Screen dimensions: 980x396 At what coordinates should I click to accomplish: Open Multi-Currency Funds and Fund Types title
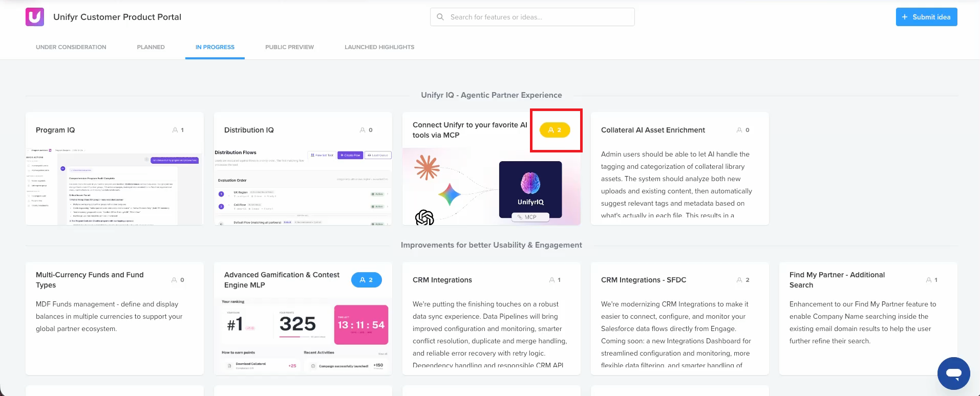click(x=90, y=280)
